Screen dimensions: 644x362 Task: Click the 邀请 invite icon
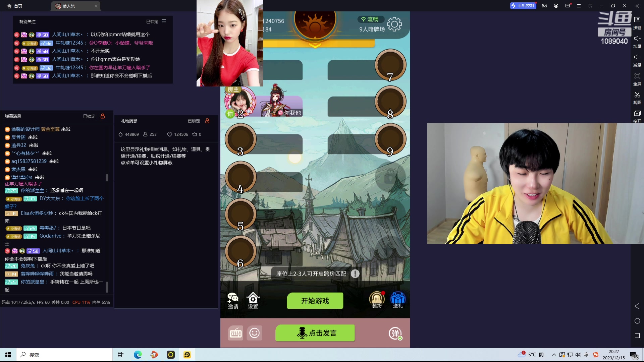233,301
